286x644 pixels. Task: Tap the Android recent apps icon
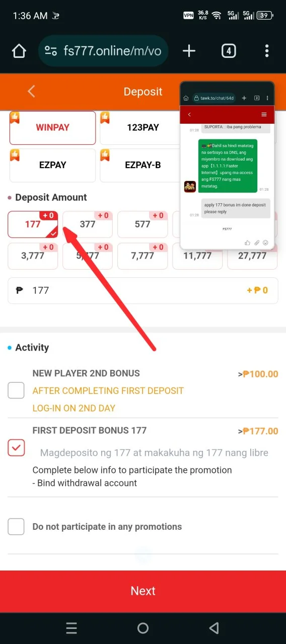pyautogui.click(x=71, y=628)
